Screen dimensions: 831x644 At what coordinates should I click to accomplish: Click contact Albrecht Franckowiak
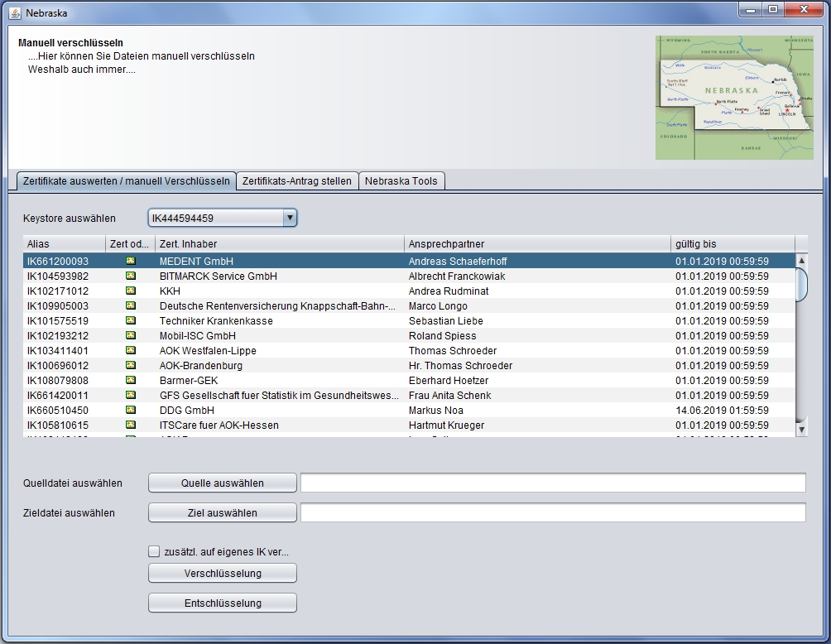pyautogui.click(x=457, y=276)
